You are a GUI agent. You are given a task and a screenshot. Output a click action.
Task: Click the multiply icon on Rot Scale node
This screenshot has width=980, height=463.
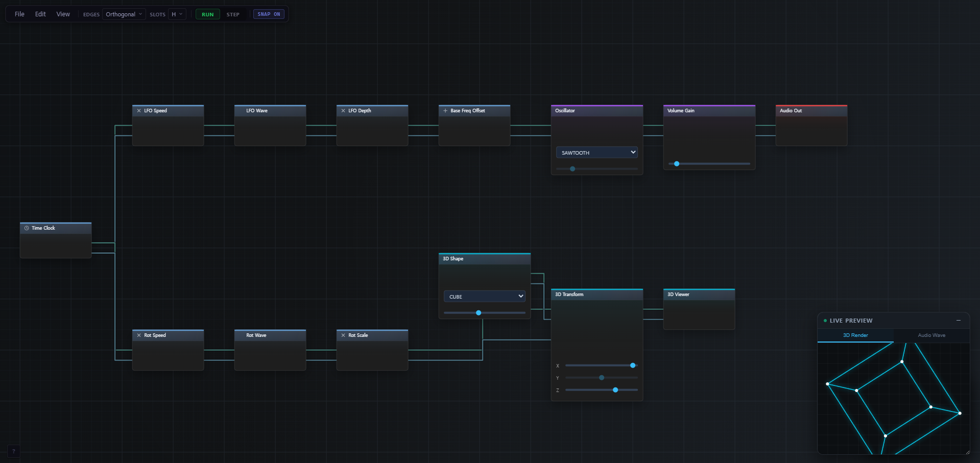coord(343,335)
